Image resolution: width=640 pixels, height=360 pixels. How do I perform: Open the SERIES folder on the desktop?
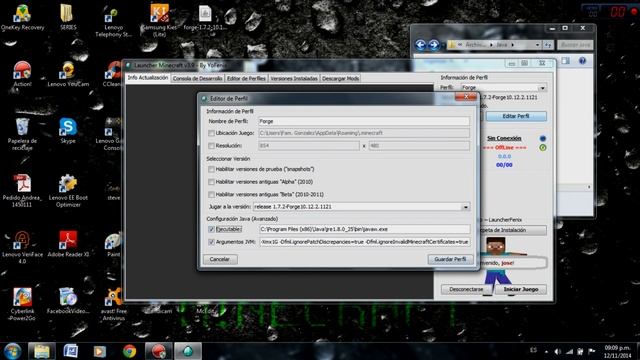68,18
